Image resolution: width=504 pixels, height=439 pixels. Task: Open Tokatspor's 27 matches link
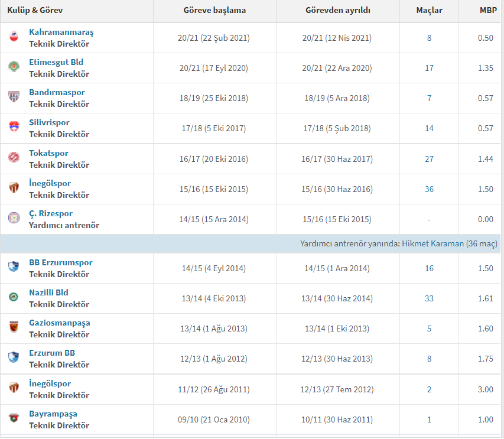[429, 159]
